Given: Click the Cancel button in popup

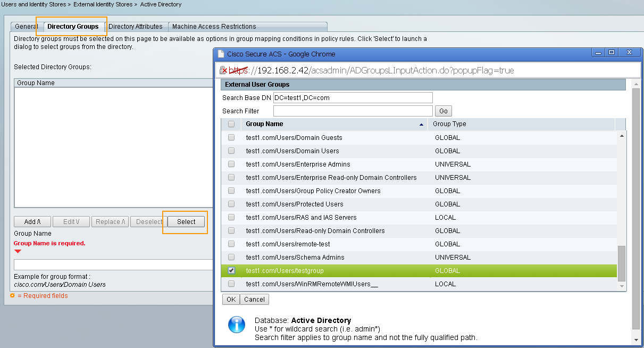Looking at the screenshot, I should click(254, 300).
